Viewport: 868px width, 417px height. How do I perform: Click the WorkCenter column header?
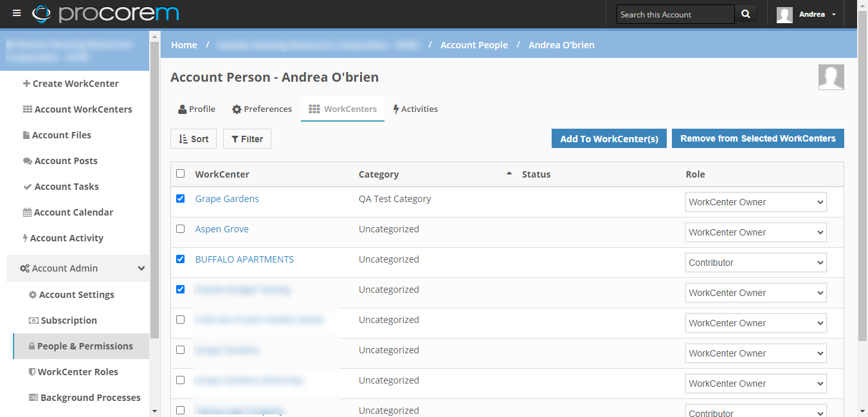click(x=222, y=174)
